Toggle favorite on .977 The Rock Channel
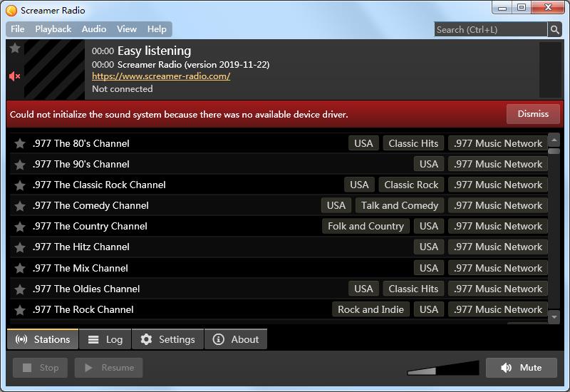The height and width of the screenshot is (392, 570). point(20,310)
